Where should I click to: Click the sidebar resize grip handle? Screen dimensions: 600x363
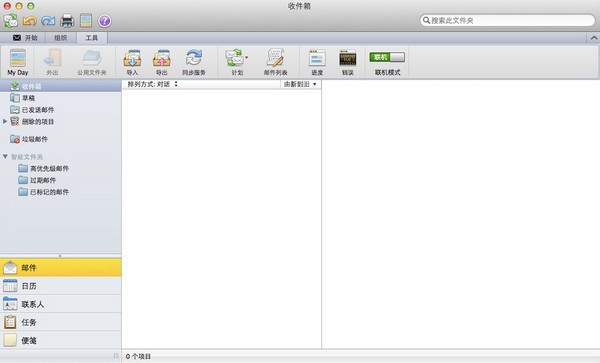[116, 356]
